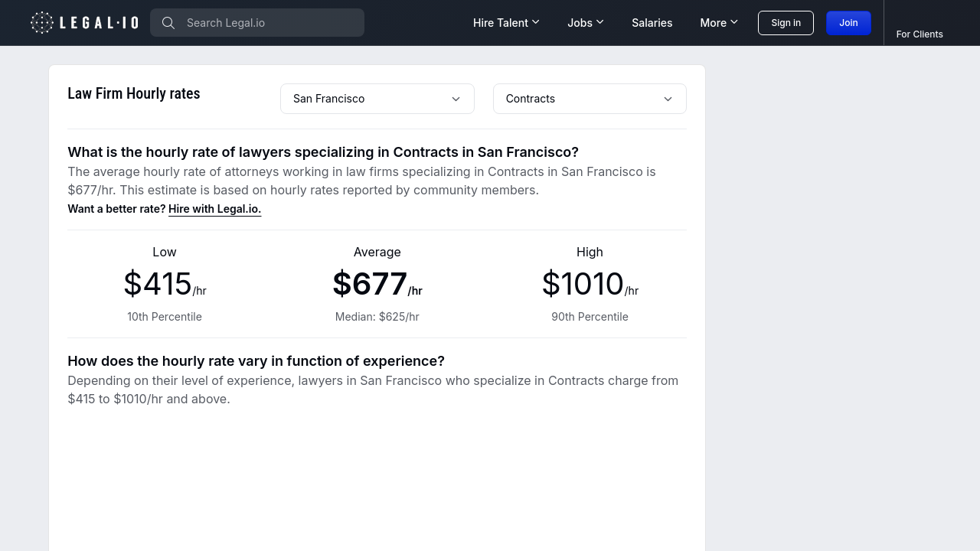Click the Contracts dropdown chevron arrow
980x551 pixels.
point(668,99)
